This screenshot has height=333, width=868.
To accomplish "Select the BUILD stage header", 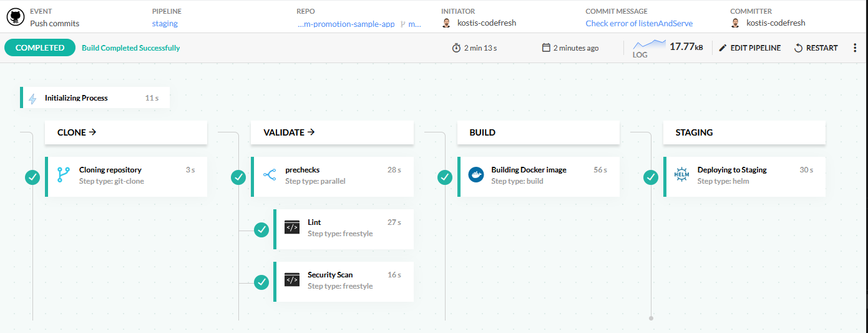I will [482, 132].
